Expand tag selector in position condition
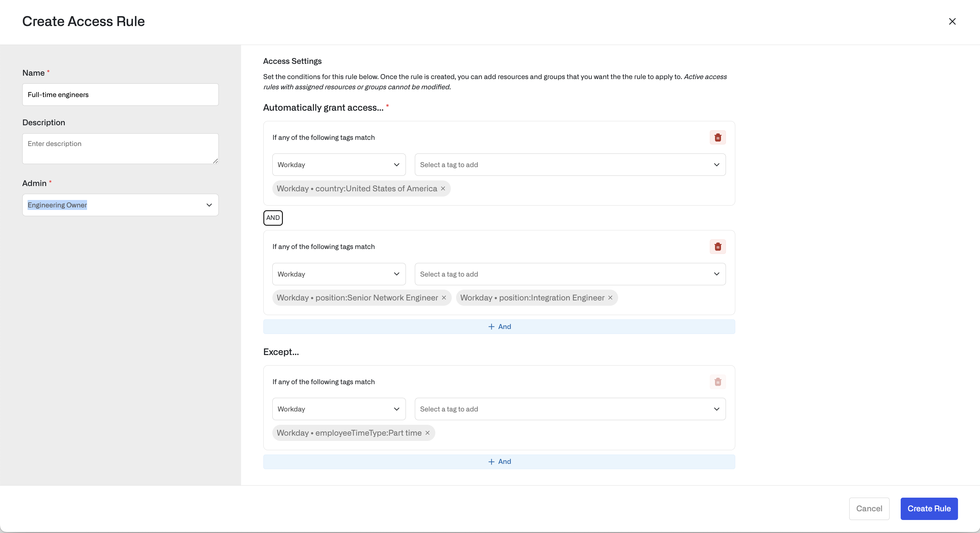This screenshot has height=533, width=980. [570, 274]
